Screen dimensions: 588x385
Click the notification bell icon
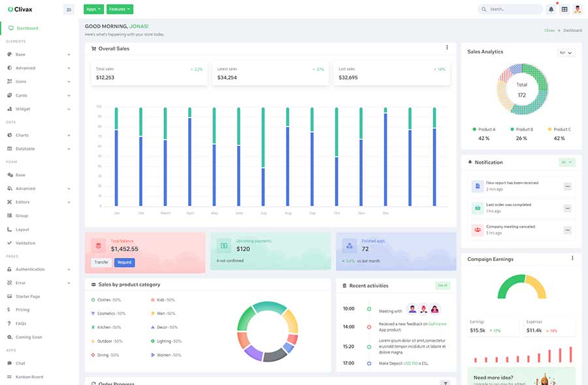(x=551, y=9)
